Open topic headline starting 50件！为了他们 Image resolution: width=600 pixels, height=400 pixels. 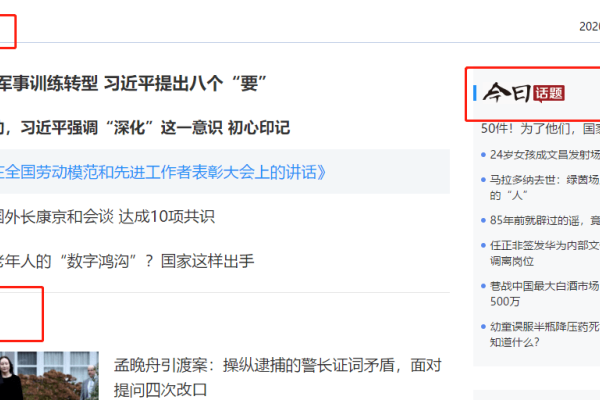point(540,129)
